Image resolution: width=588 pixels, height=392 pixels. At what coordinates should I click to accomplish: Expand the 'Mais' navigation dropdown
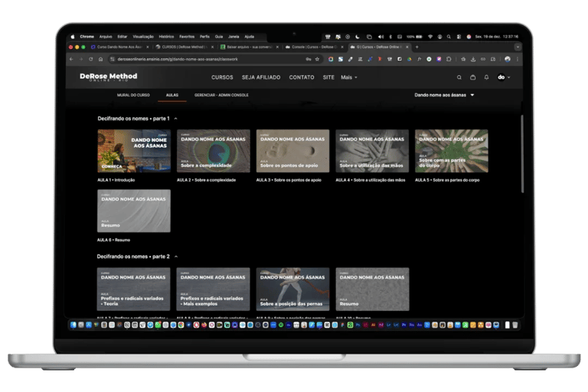pyautogui.click(x=349, y=77)
